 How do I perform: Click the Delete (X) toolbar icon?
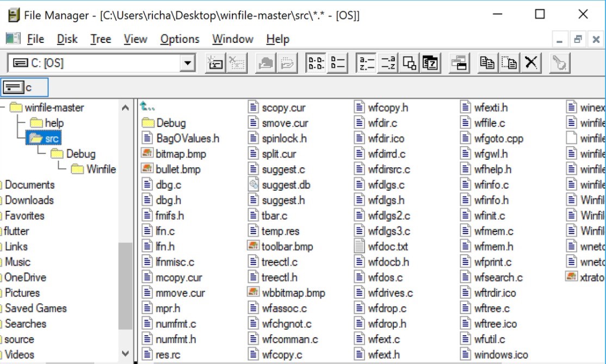click(530, 62)
